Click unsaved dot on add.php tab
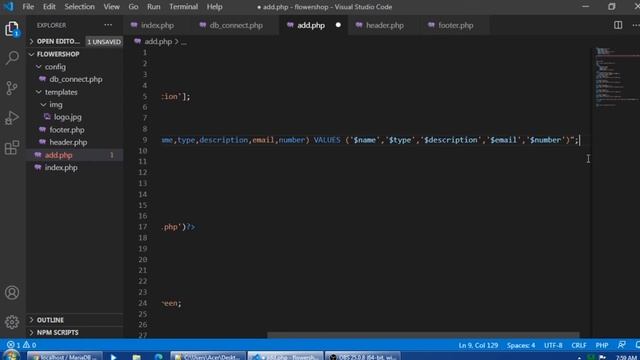The height and width of the screenshot is (360, 640). pos(338,25)
